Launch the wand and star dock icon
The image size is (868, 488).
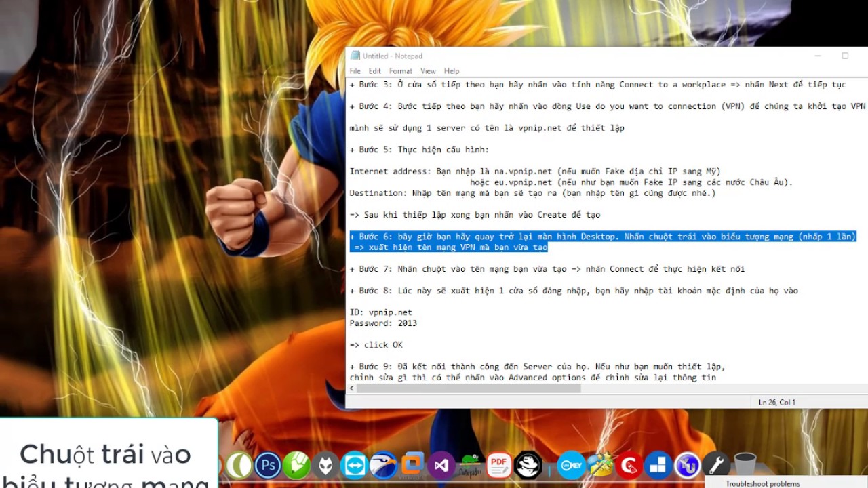coord(600,466)
